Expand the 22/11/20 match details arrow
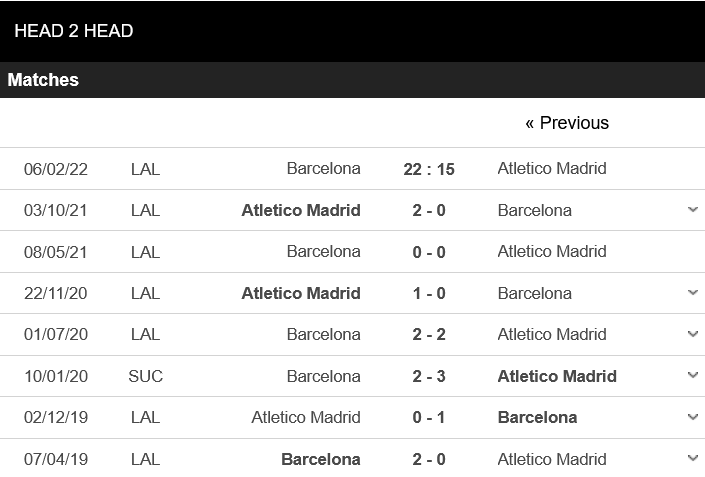705x477 pixels. coord(692,293)
